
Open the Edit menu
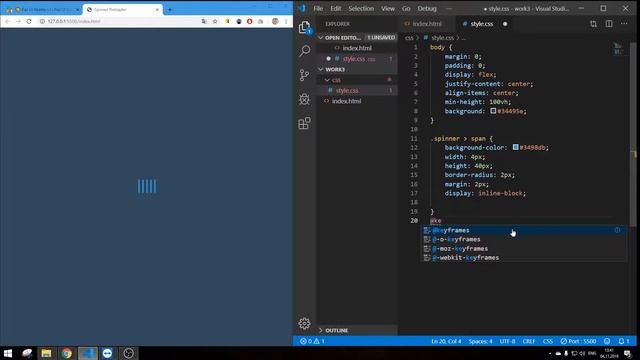(336, 9)
